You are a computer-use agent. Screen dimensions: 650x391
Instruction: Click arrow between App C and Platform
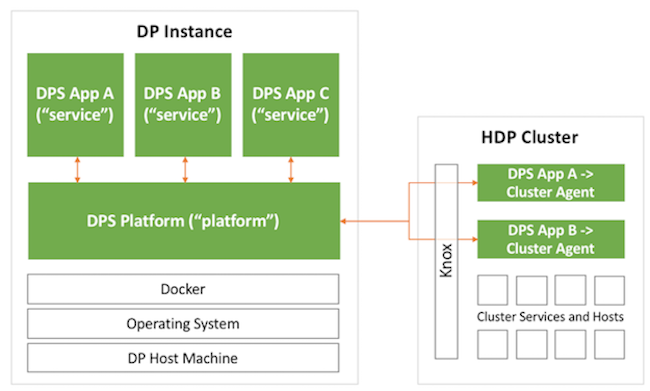pyautogui.click(x=291, y=170)
